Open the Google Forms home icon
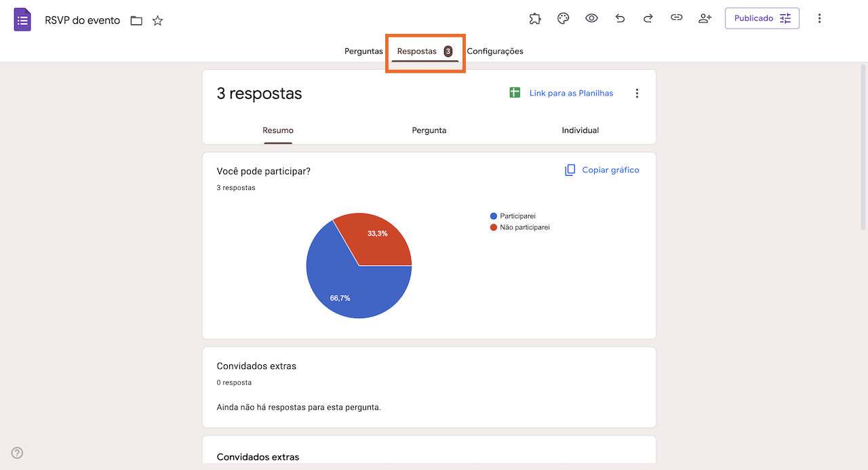Viewport: 868px width, 470px height. coord(22,20)
